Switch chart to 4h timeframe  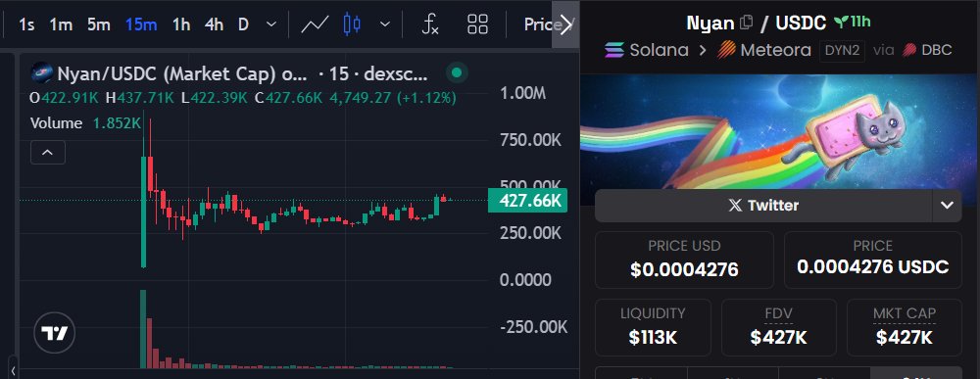tap(215, 25)
